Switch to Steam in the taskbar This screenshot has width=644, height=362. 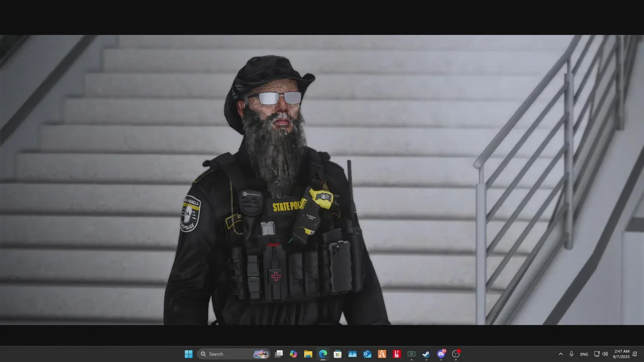426,354
